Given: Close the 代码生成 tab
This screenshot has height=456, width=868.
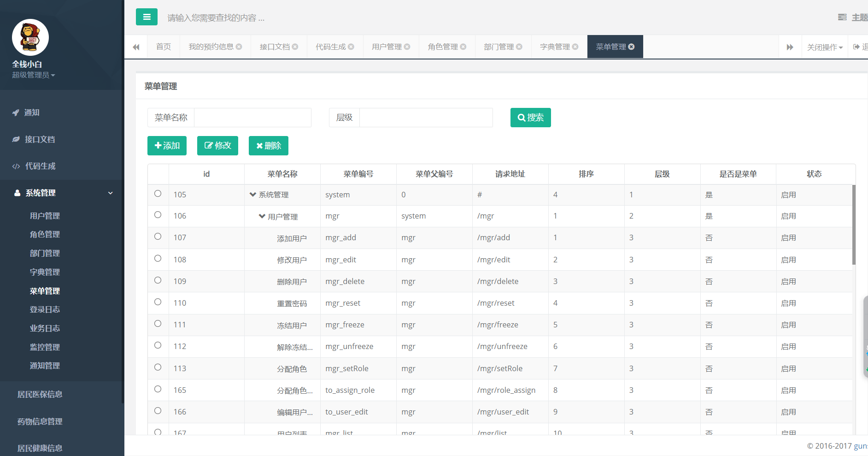Looking at the screenshot, I should coord(351,47).
